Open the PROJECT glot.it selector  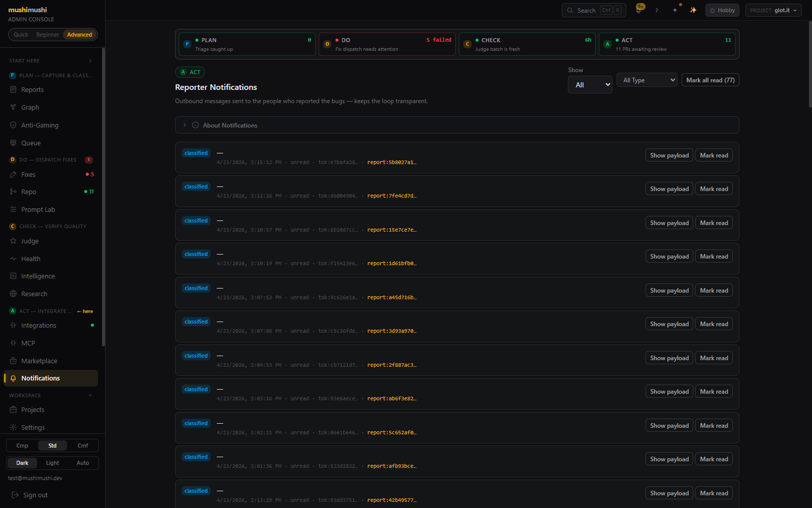[x=773, y=10]
